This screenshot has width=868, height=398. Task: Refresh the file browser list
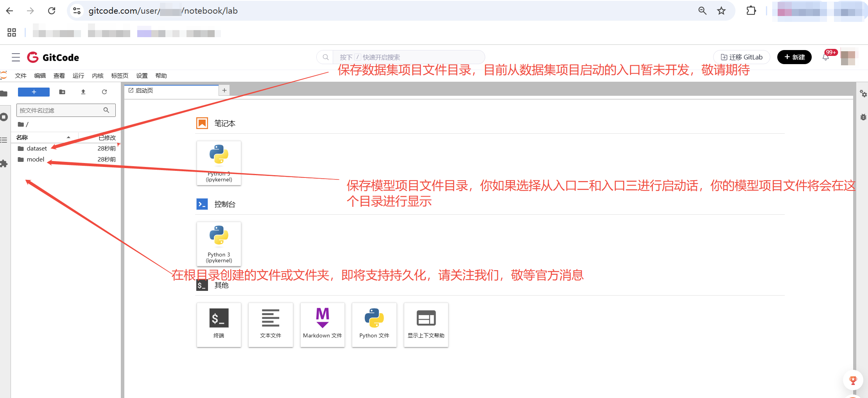[x=104, y=92]
